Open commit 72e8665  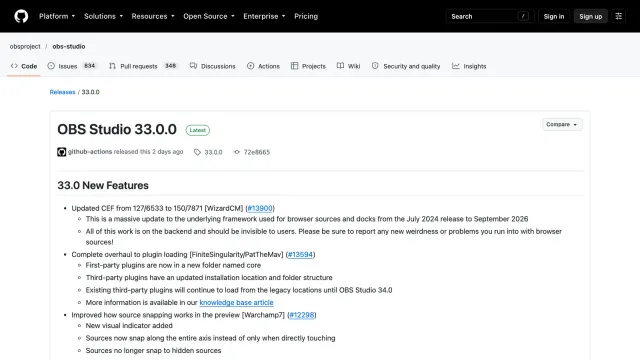[252, 152]
